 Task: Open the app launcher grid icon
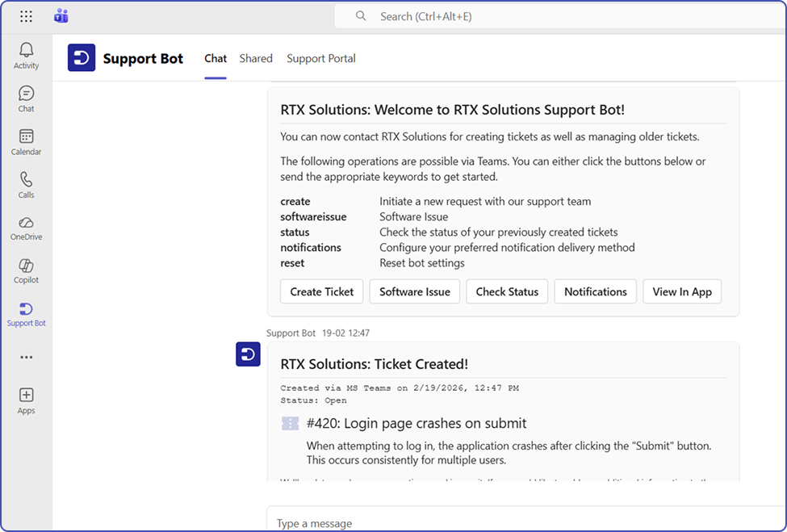[x=26, y=17]
